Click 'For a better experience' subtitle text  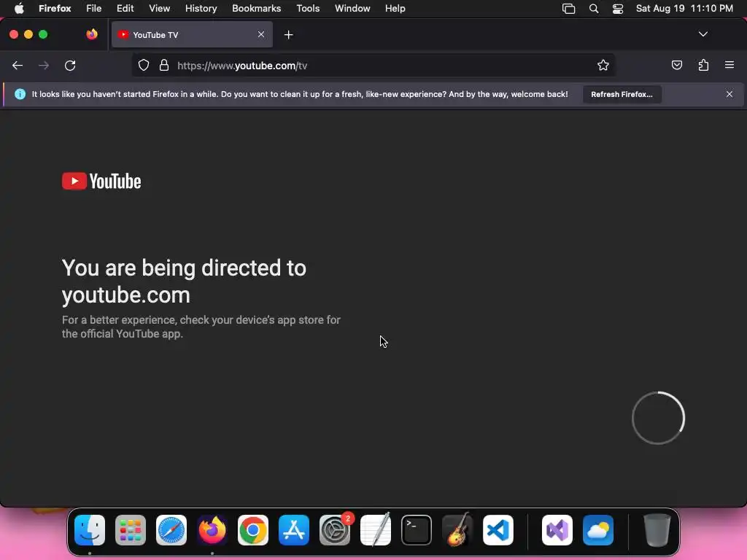click(201, 327)
